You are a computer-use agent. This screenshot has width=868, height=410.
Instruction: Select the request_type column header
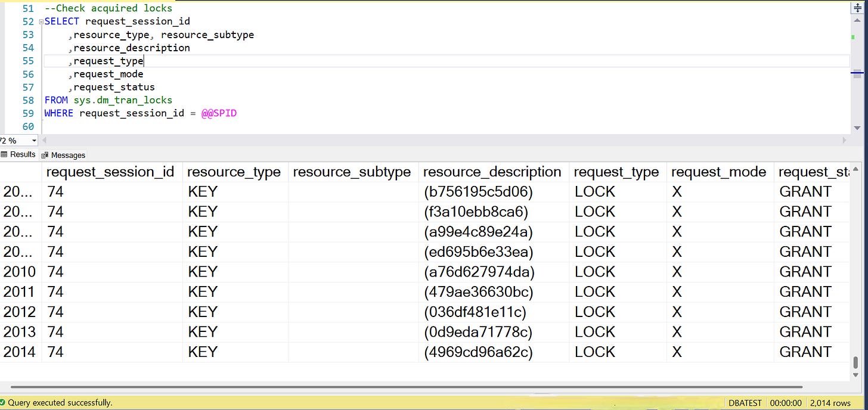tap(616, 172)
